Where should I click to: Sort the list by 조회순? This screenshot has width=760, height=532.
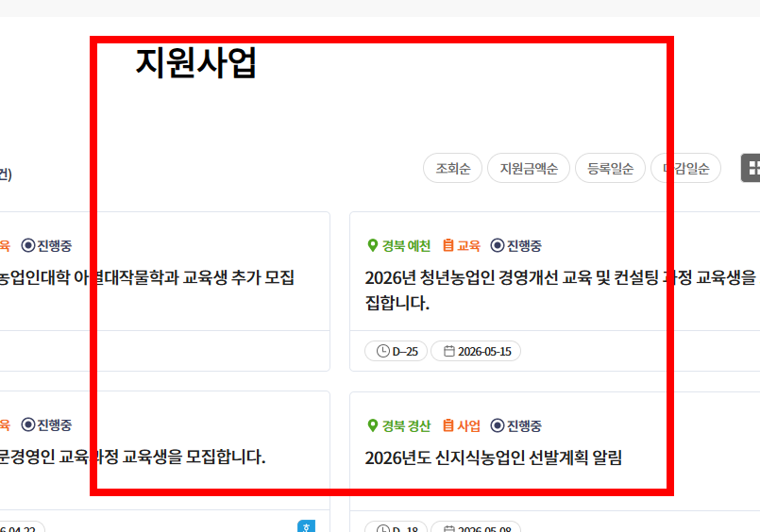[453, 169]
